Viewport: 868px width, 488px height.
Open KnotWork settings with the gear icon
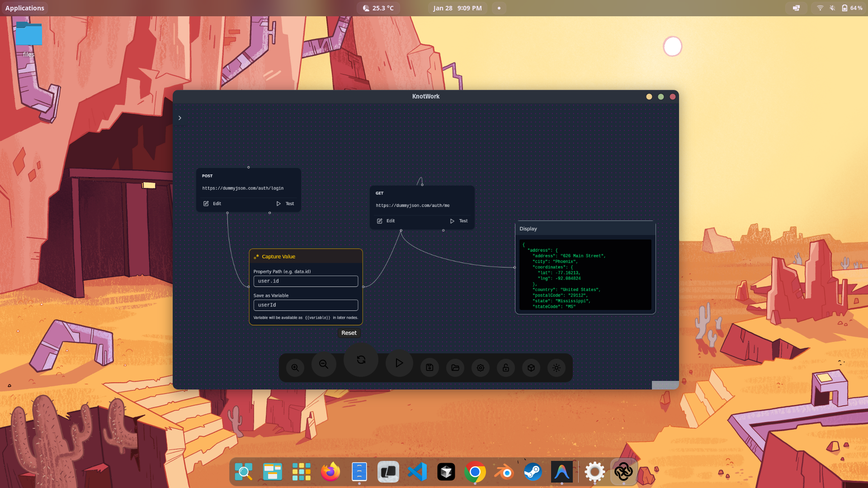pyautogui.click(x=481, y=367)
